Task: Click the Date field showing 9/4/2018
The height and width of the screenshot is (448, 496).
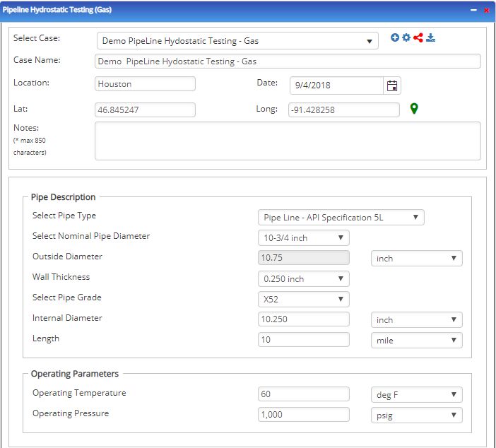Action: 336,86
